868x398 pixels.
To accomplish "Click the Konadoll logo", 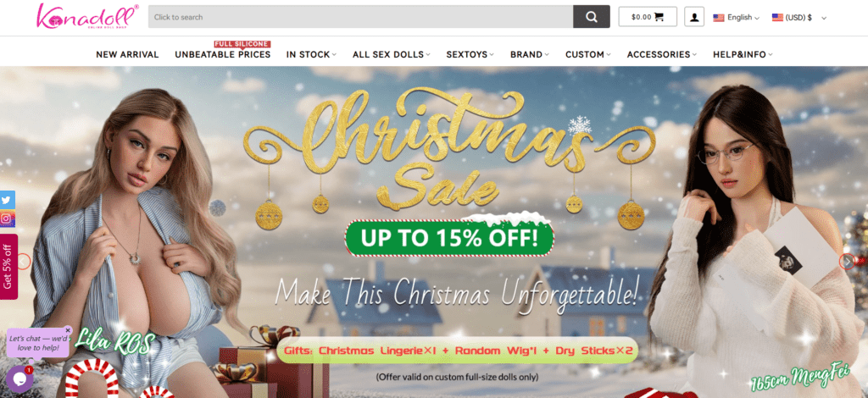I will (87, 16).
